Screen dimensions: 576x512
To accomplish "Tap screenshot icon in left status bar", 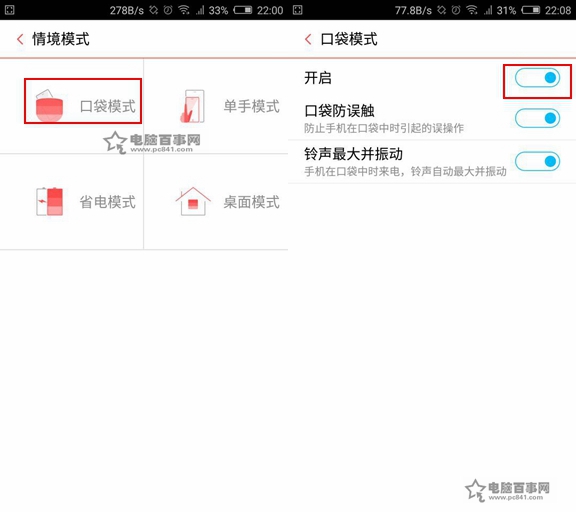I will coord(10,10).
